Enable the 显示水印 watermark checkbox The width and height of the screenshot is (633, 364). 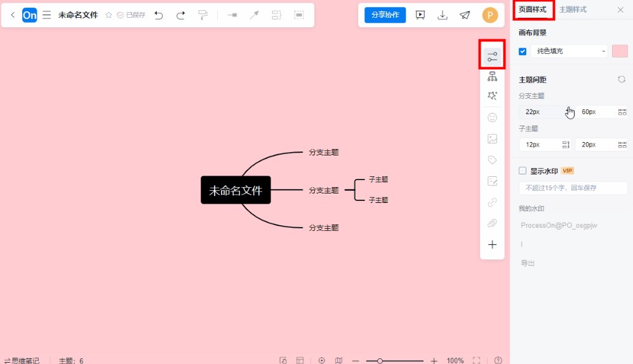[523, 171]
